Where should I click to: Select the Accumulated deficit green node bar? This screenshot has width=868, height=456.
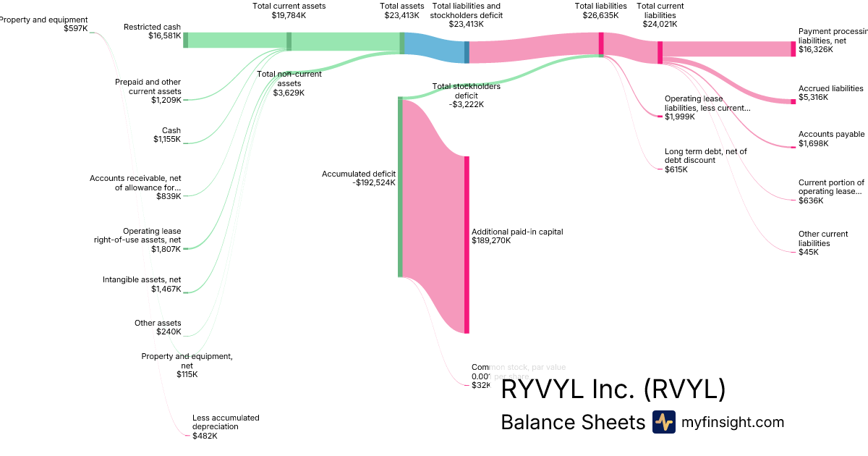click(400, 187)
